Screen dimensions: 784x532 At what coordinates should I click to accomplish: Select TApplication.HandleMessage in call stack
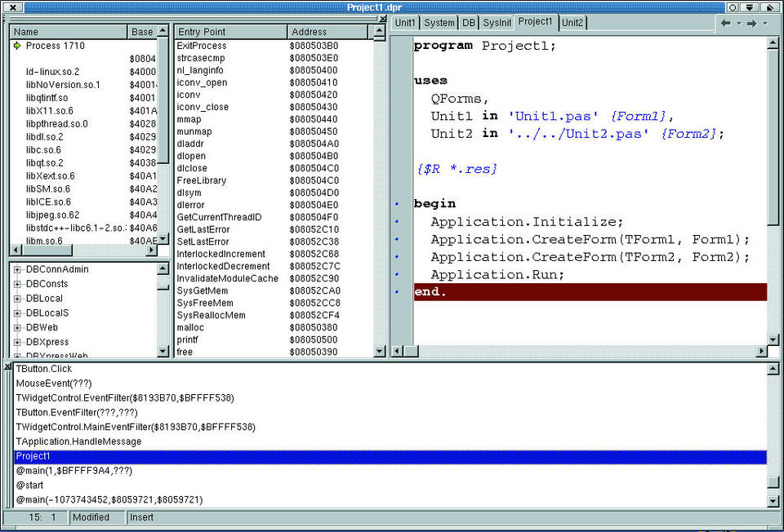point(78,441)
